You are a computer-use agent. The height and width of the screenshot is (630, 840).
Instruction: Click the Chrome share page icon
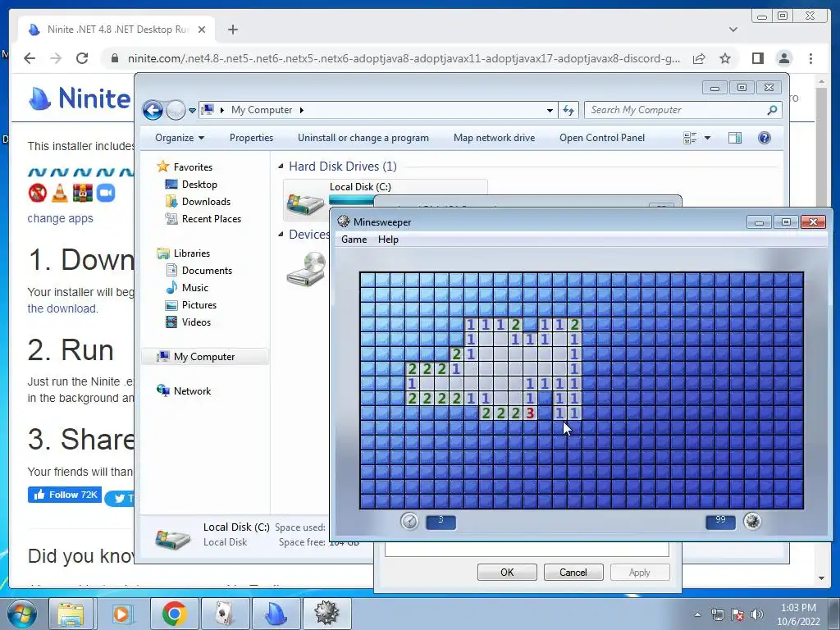[699, 58]
